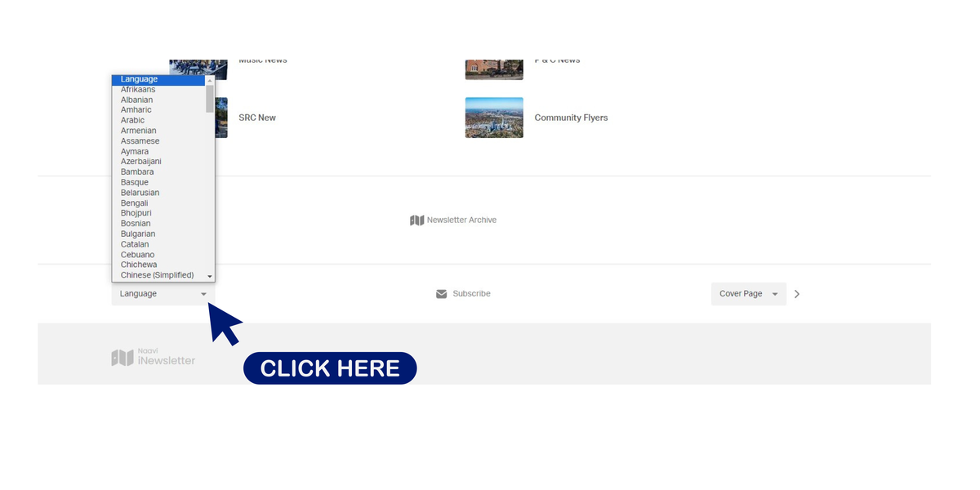Open the SRC New section link
The image size is (980, 490).
(257, 118)
